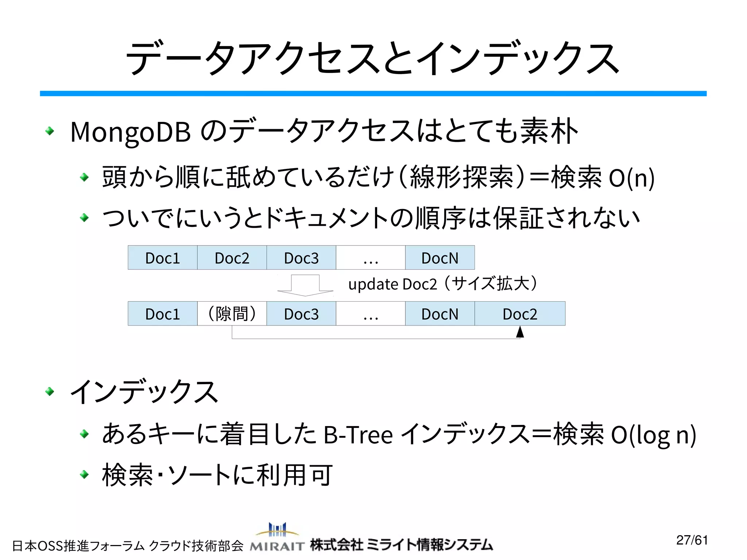Select the line 検索・ソートに利用可

pos(217,475)
